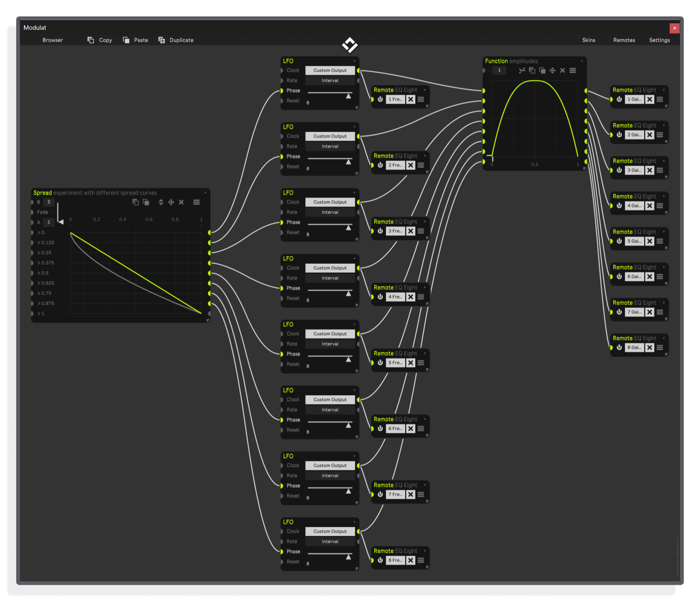Open Interval dropdown in topmost LFO

click(330, 81)
